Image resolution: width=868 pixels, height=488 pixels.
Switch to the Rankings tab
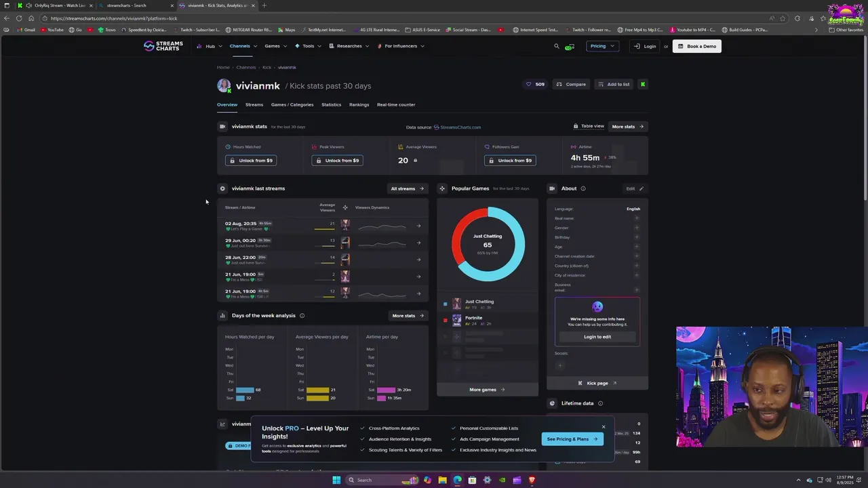click(359, 104)
